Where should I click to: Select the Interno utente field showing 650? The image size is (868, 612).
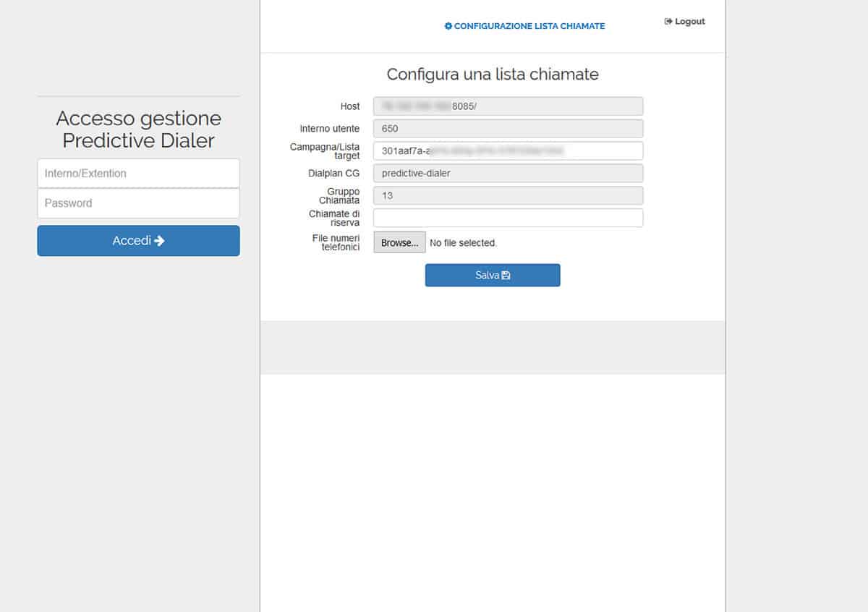pos(508,129)
